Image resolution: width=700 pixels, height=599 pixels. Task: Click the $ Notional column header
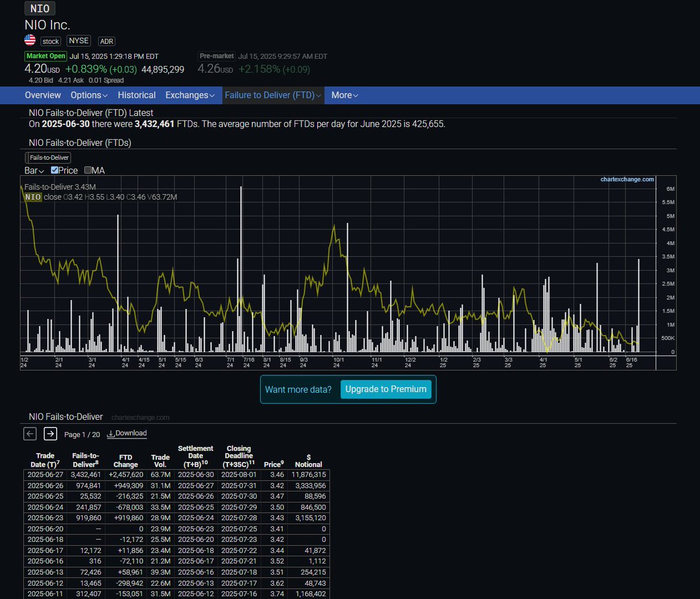(x=308, y=460)
